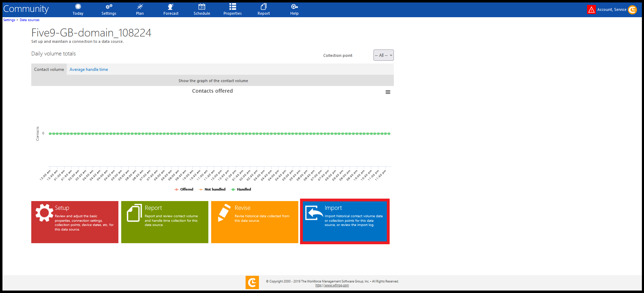
Task: Click the orange footer logo icon
Action: [252, 282]
